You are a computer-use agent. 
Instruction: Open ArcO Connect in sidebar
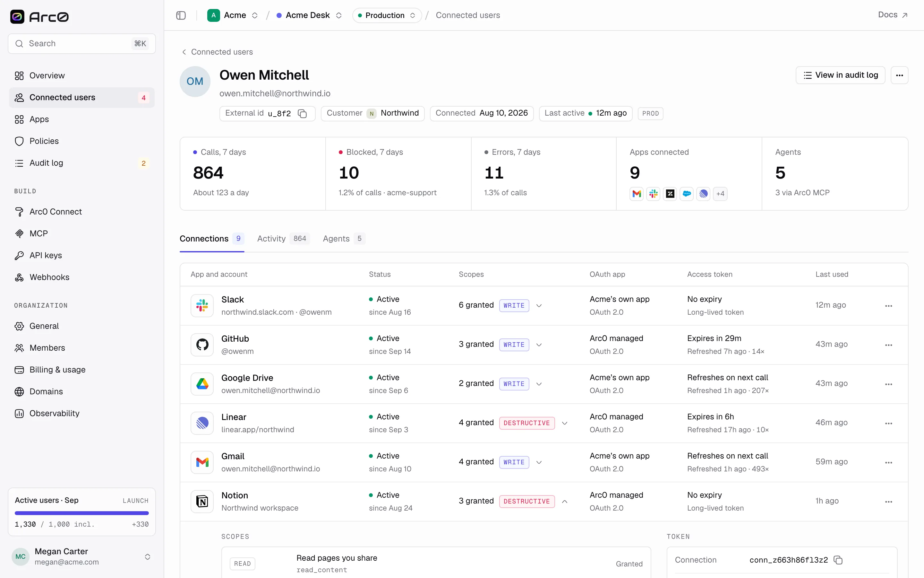(x=82, y=212)
